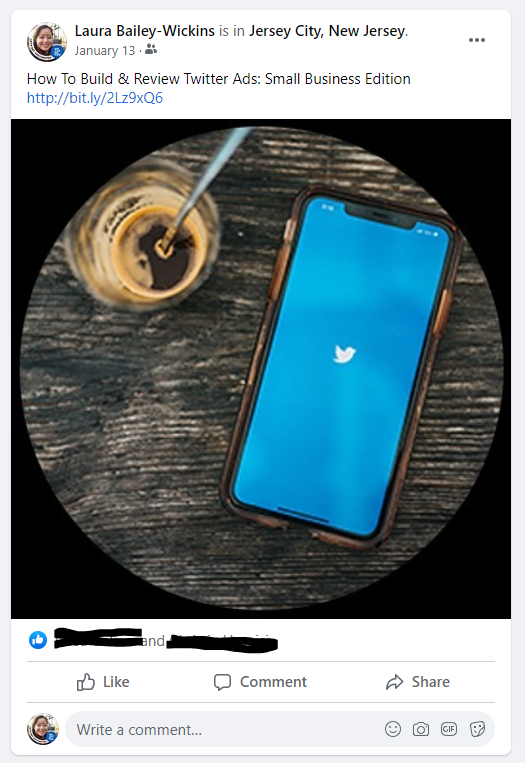Click the author's profile picture at top
Screen dimensions: 525x763
pos(46,41)
